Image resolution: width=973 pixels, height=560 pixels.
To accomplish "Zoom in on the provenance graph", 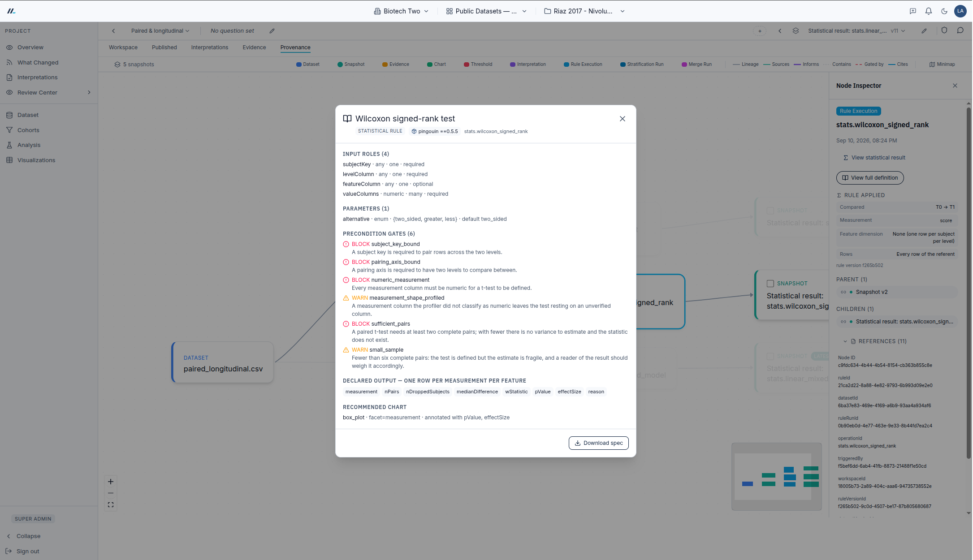I will (x=111, y=482).
